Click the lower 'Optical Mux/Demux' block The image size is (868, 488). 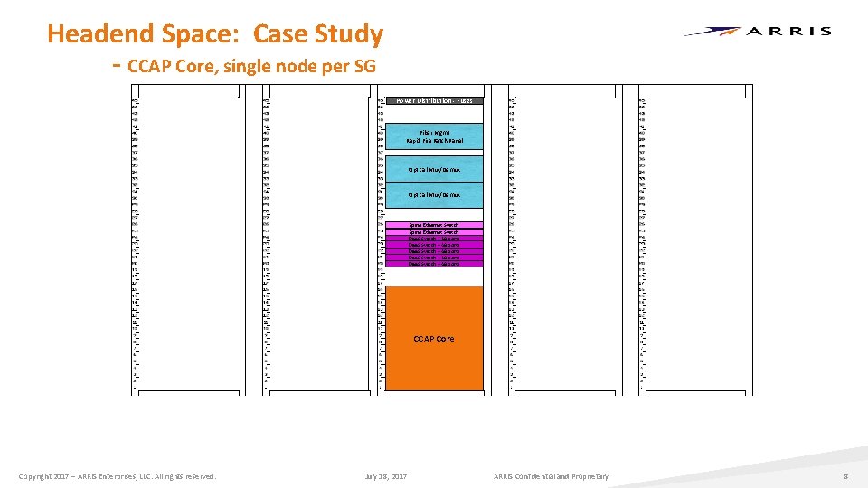(434, 195)
